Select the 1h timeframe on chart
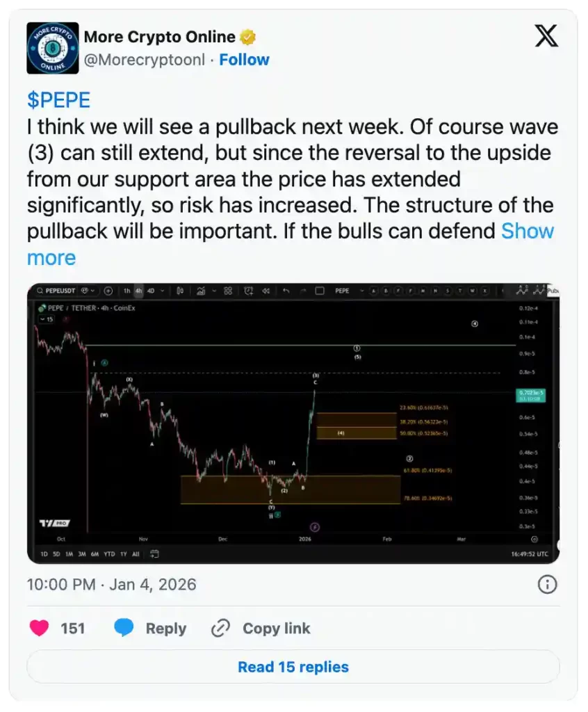 point(126,291)
